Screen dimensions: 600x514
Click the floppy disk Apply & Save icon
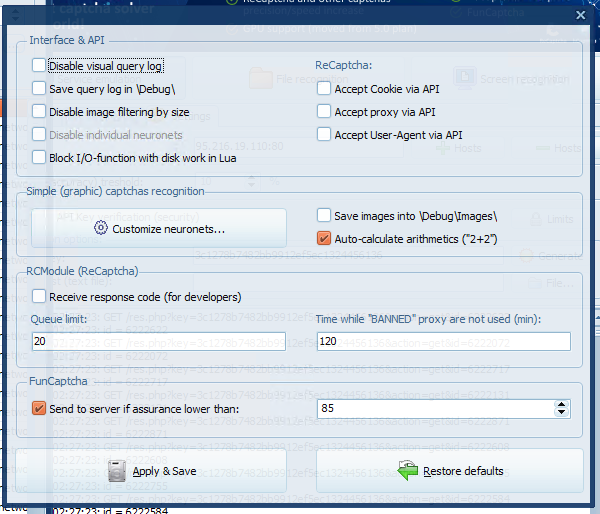pos(118,471)
